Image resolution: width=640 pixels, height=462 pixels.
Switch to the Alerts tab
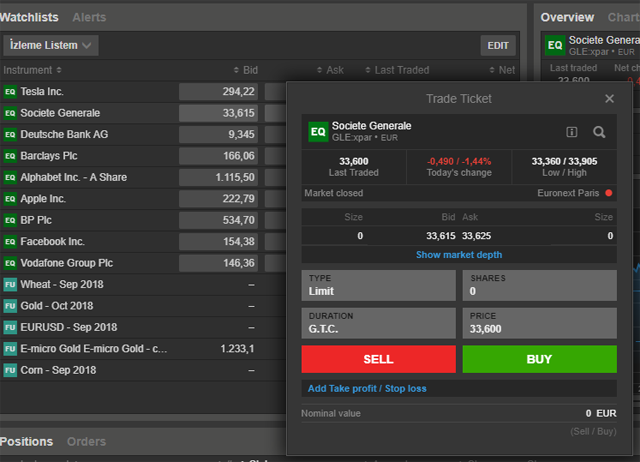tap(89, 17)
